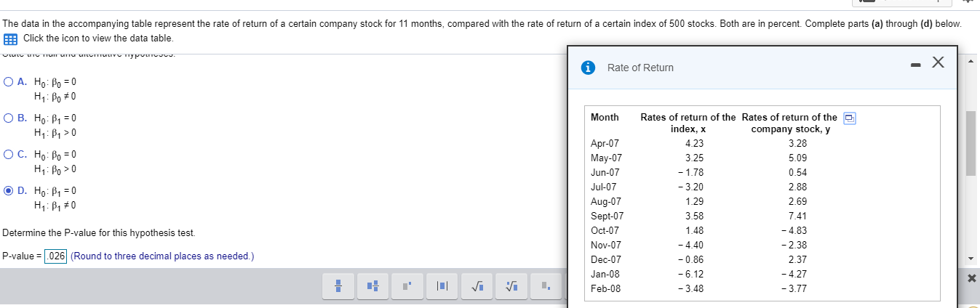Open table in new window icon
Viewport: 980px width, 308px height.
coord(848,118)
